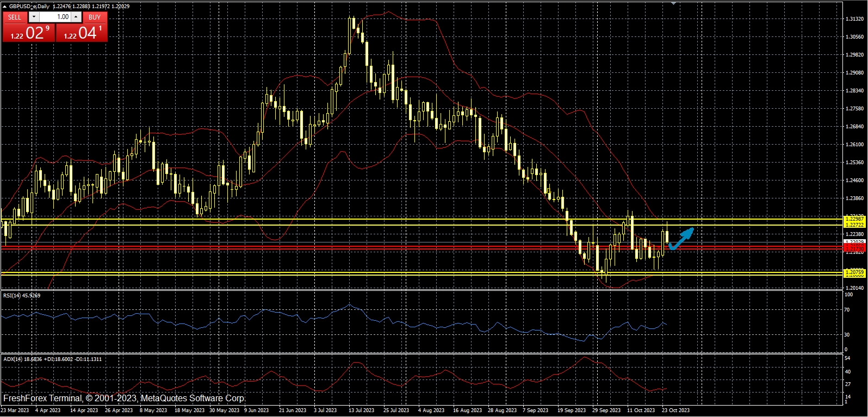868x417 pixels.
Task: Click the yellow 1.22722 price level label
Action: point(853,225)
